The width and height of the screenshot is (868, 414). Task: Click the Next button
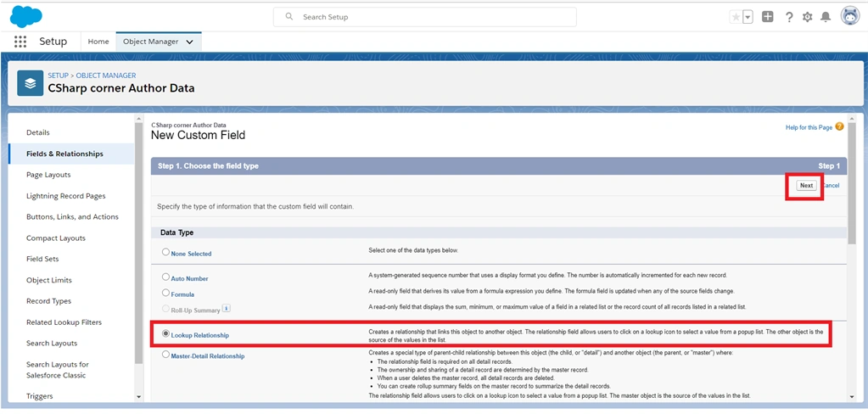click(806, 186)
